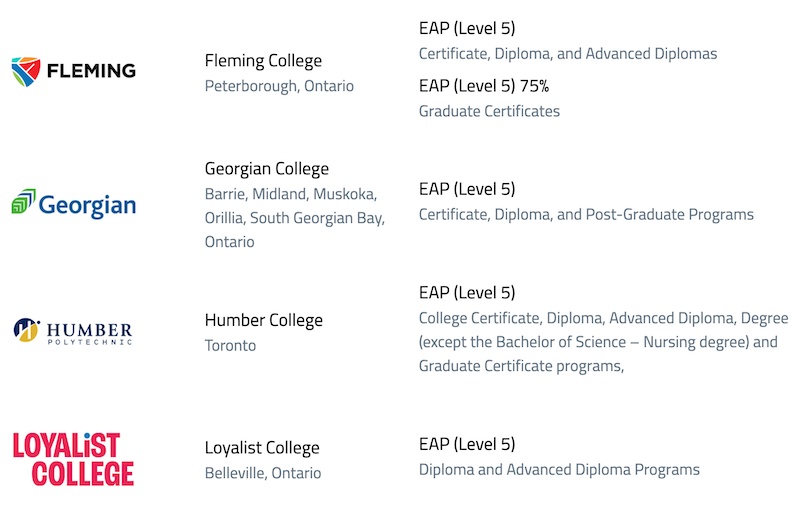This screenshot has width=800, height=520.
Task: Click the Humber Polytechnic logo
Action: tap(73, 331)
